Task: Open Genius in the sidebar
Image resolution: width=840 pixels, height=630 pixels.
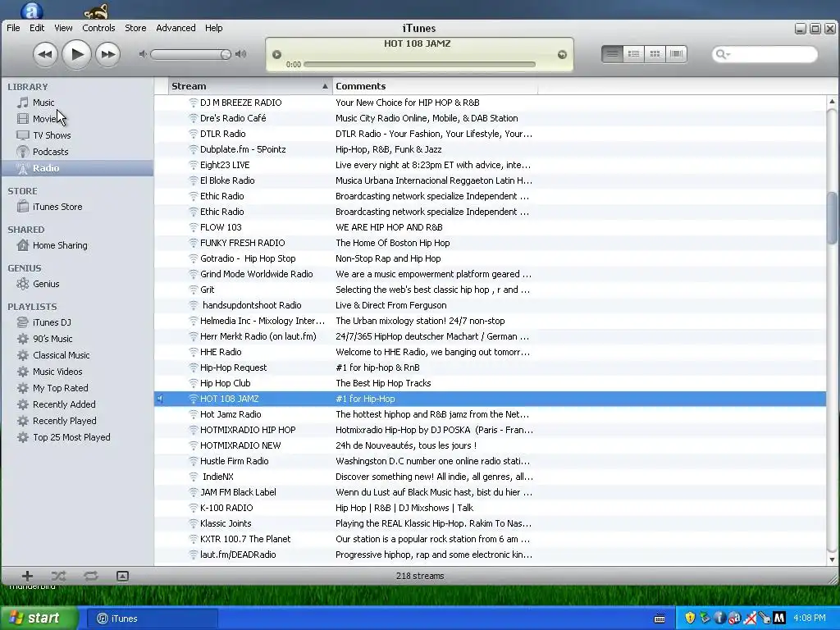Action: click(x=78, y=284)
